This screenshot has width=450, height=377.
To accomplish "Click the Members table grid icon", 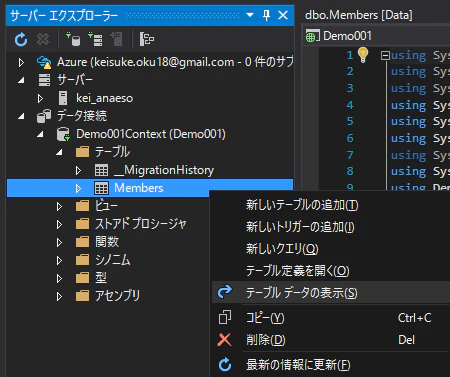I will [101, 188].
